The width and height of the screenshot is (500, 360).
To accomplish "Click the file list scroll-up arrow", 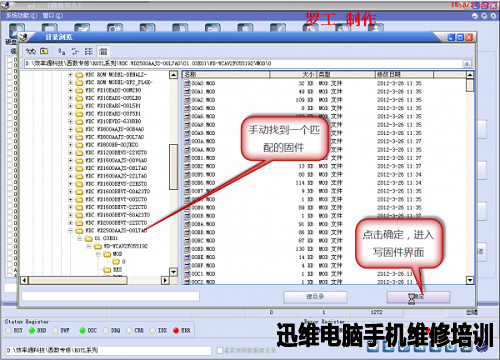I will point(470,75).
